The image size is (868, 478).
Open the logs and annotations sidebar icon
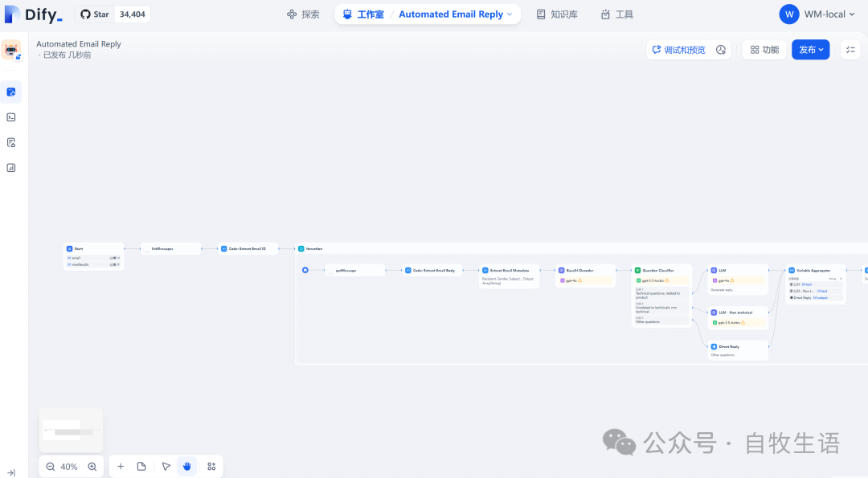coord(11,143)
